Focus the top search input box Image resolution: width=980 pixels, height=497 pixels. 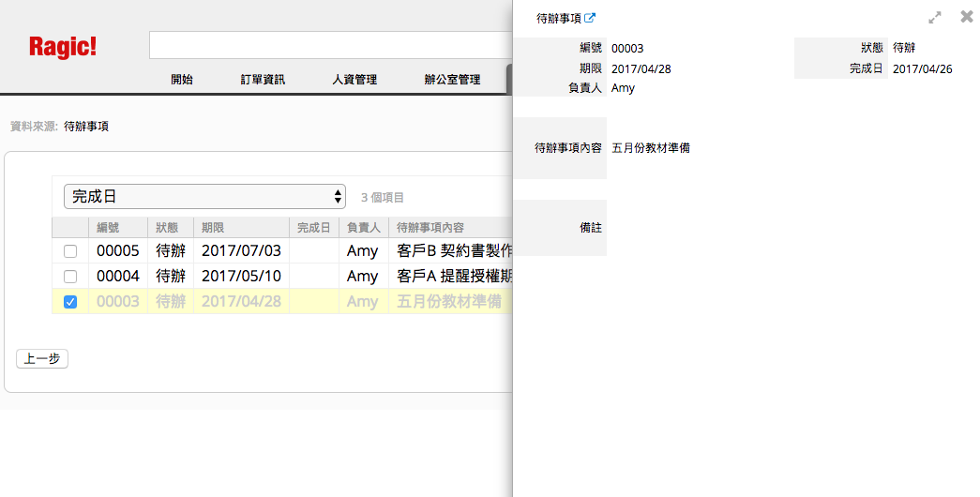[x=330, y=45]
